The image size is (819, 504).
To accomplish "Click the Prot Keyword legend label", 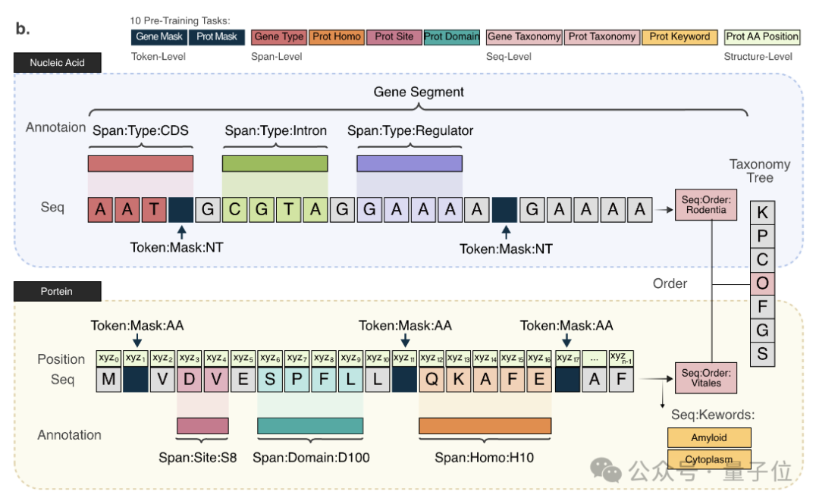I will point(679,36).
